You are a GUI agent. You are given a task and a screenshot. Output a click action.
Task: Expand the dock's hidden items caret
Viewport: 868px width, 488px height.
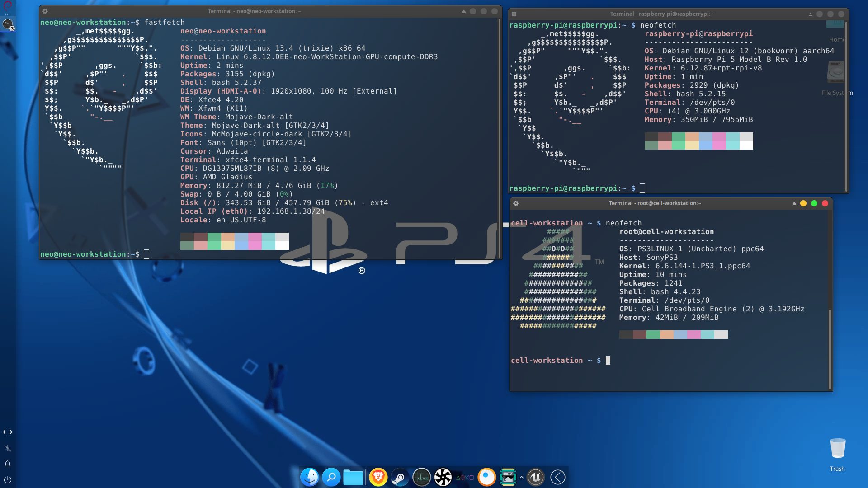(522, 477)
